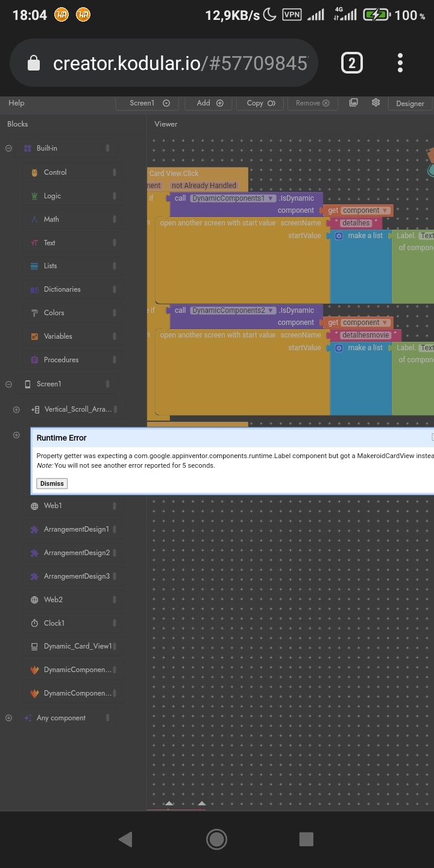434x868 pixels.
Task: Click the 'detalhesmovie' text block
Action: pos(365,335)
